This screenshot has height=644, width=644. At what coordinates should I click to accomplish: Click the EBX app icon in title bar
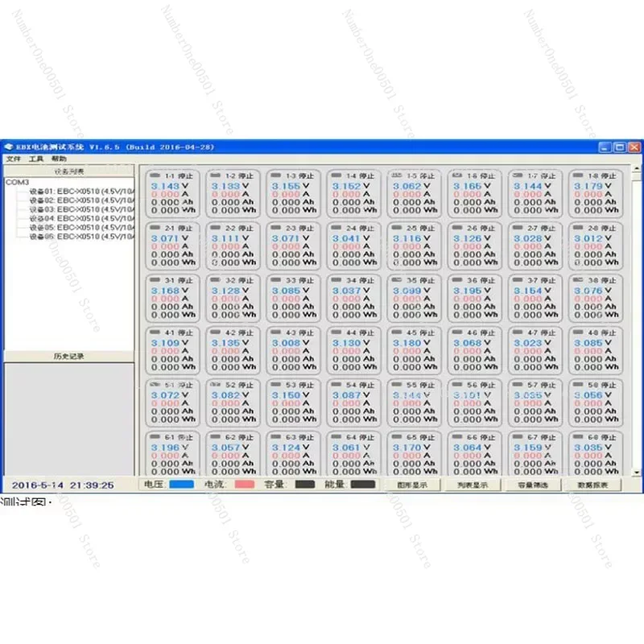click(9, 147)
